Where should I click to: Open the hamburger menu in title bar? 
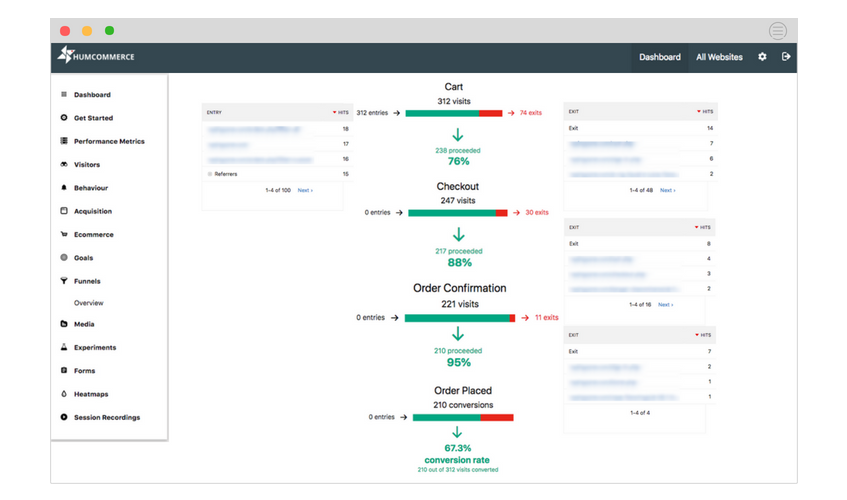778,31
